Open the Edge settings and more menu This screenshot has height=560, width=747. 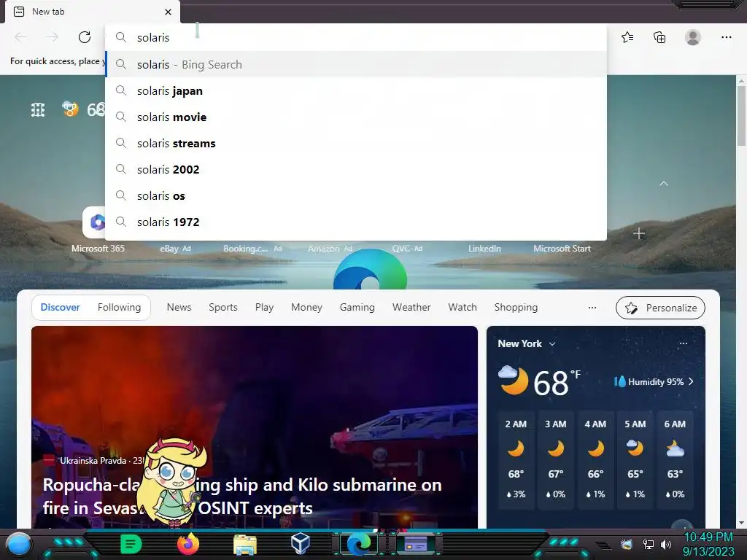(726, 37)
